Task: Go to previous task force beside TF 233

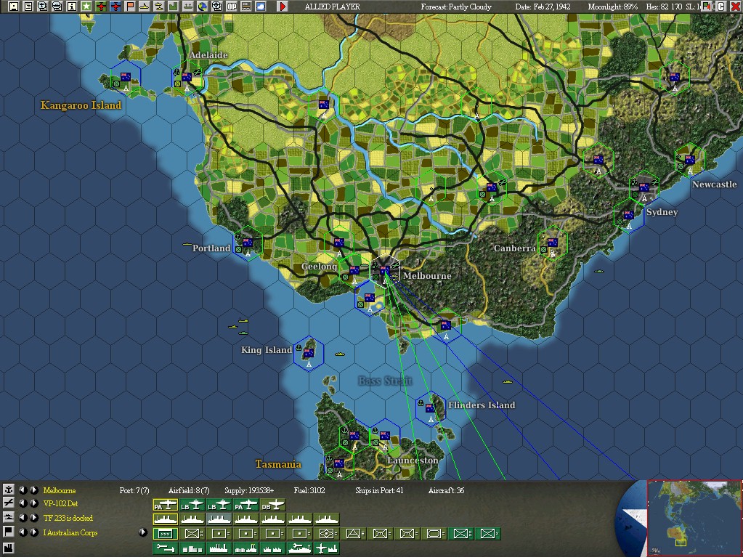Action: 23,518
